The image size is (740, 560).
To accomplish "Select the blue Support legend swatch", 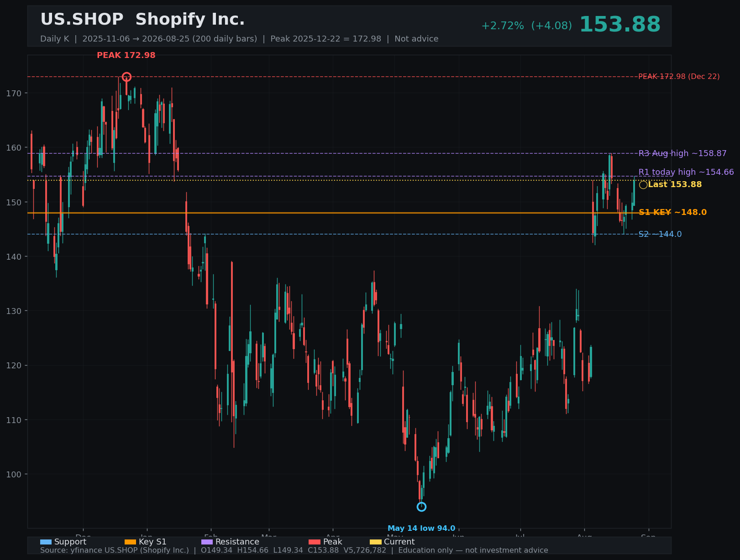I will click(46, 542).
